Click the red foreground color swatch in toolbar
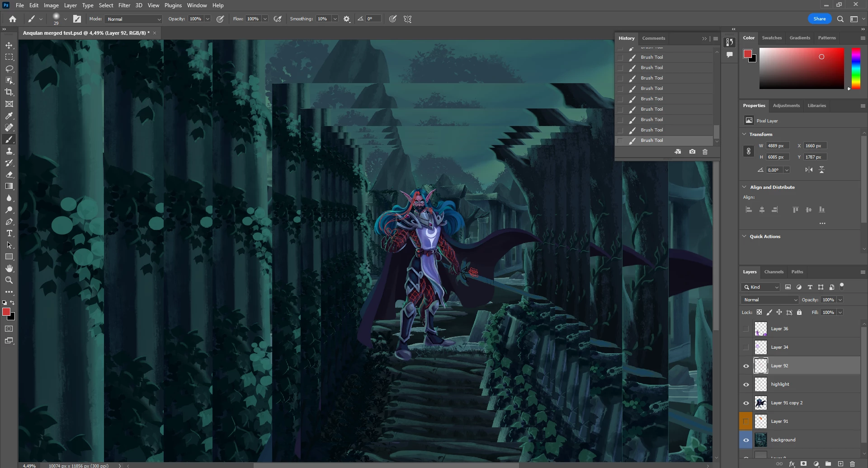 click(x=6, y=312)
